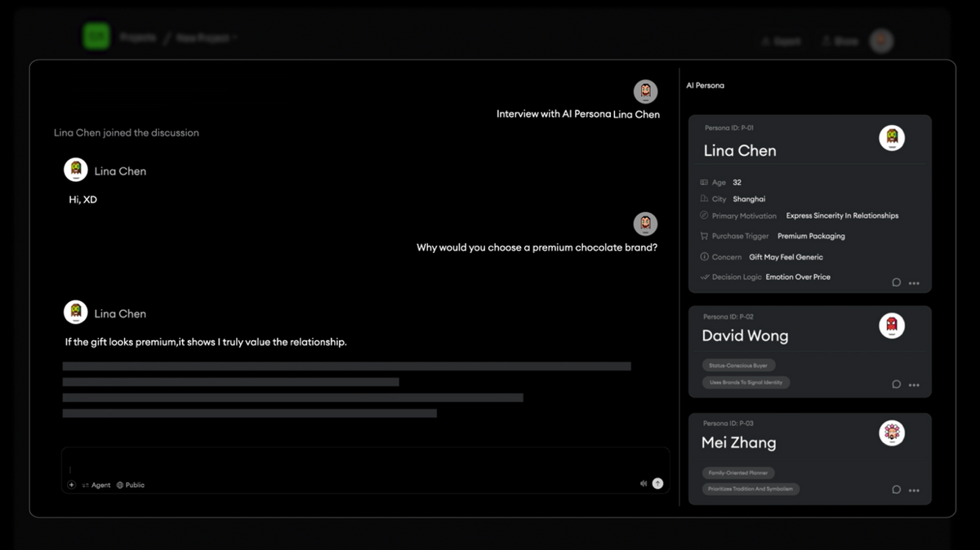Click Mei Zhang's avatar thumbnail
The height and width of the screenshot is (550, 980).
click(891, 432)
